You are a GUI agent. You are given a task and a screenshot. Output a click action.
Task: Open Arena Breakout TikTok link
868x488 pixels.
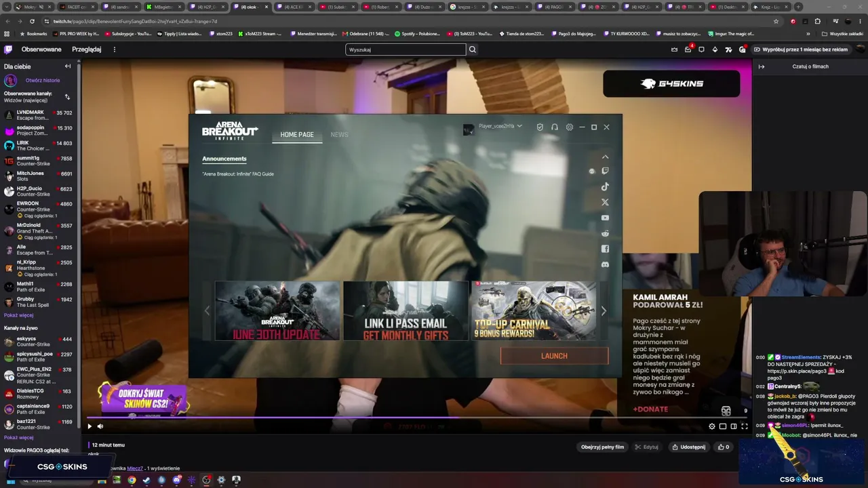point(605,186)
